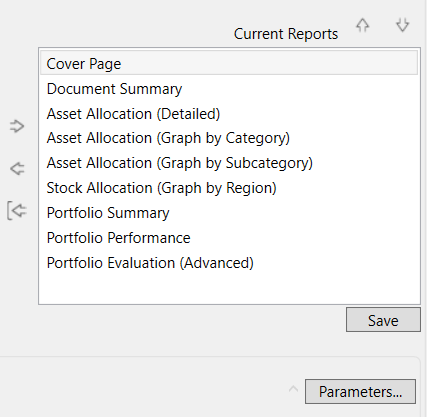Image resolution: width=427 pixels, height=417 pixels.
Task: Add report using right arrow icon
Action: coord(17,126)
